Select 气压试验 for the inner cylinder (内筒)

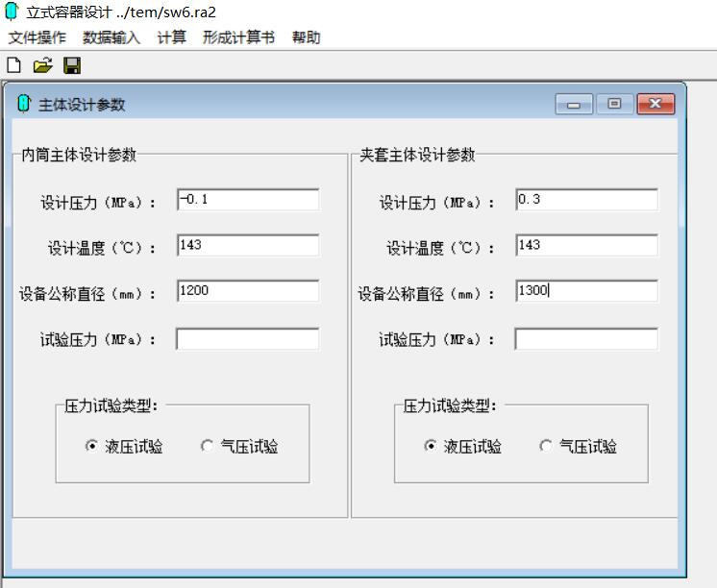click(x=239, y=446)
